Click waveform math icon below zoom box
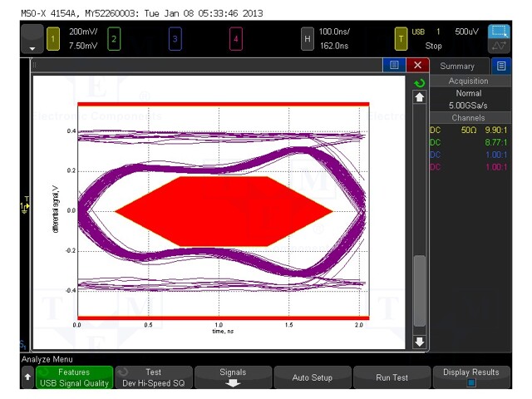The image size is (532, 399). (499, 46)
